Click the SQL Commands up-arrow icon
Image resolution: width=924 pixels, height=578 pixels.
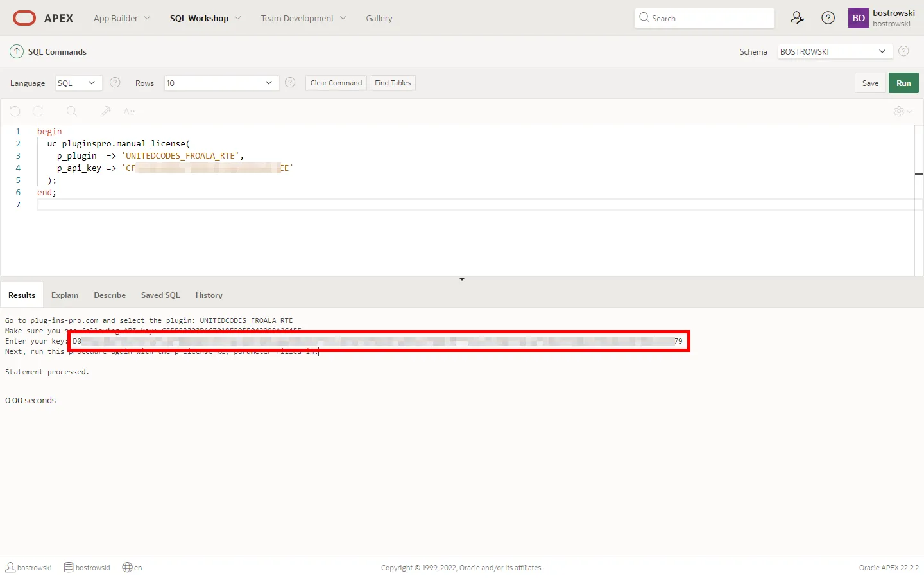point(17,51)
